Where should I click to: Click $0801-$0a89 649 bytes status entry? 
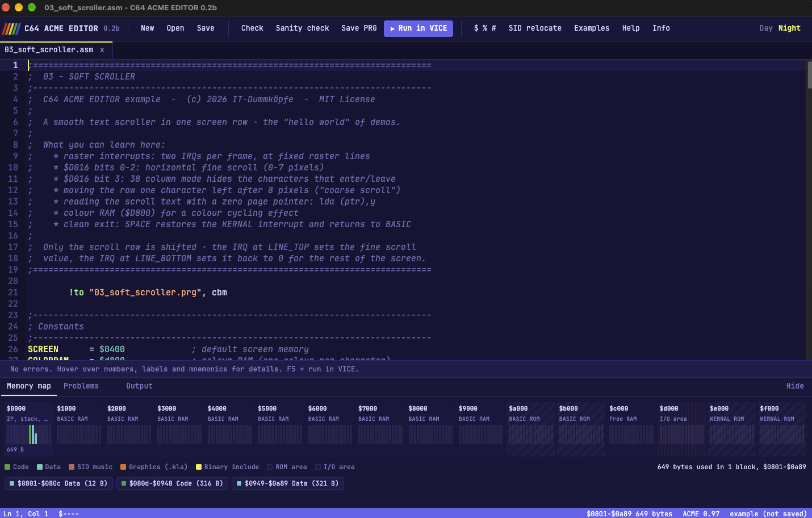(629, 513)
